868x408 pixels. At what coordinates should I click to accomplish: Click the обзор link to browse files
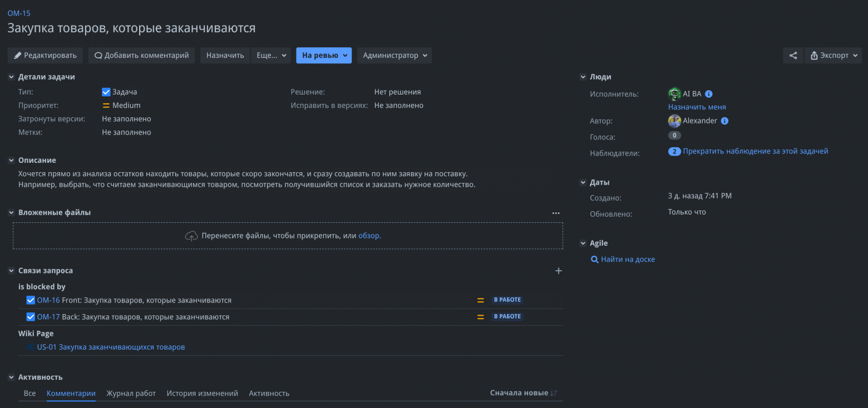point(369,236)
